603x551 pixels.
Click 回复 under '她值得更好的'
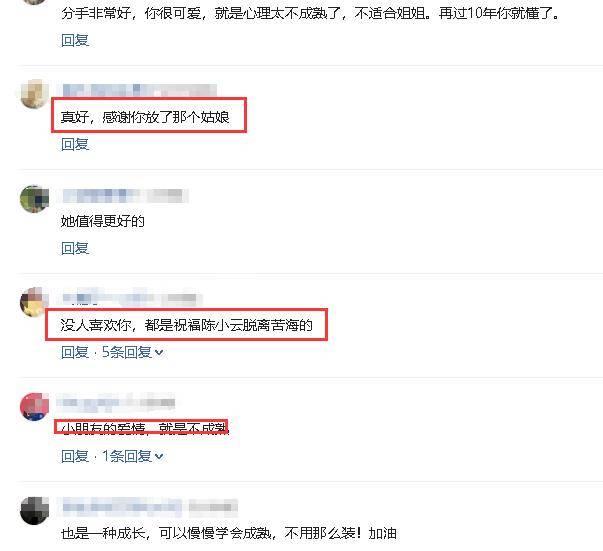tap(75, 248)
